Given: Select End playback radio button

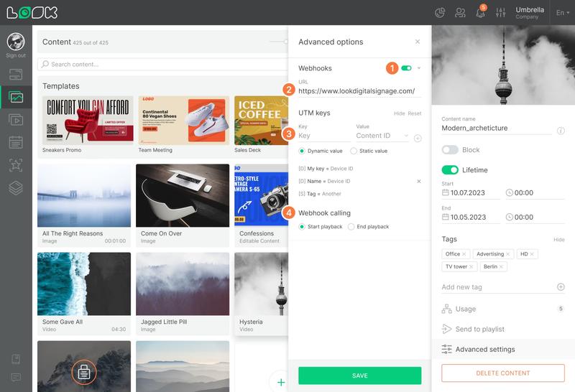Looking at the screenshot, I should coord(351,227).
